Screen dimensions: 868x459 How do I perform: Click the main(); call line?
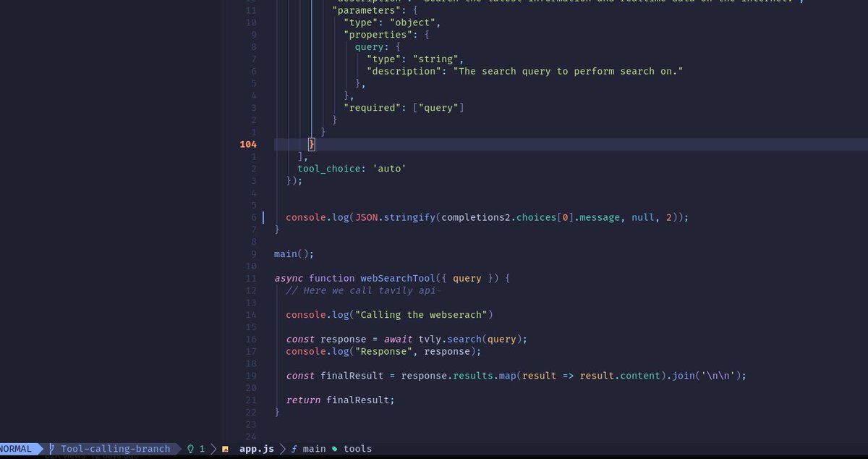click(x=294, y=254)
